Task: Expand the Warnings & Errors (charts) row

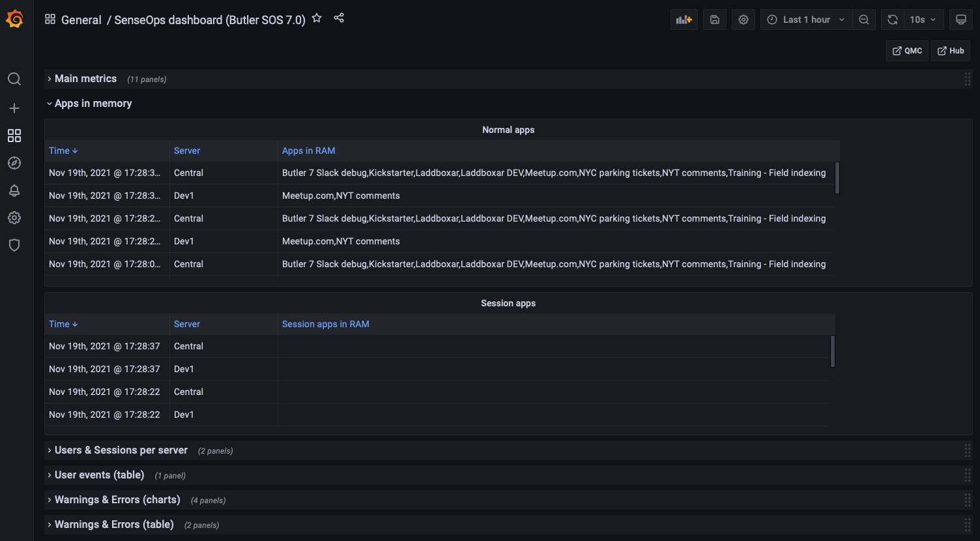Action: pyautogui.click(x=117, y=500)
